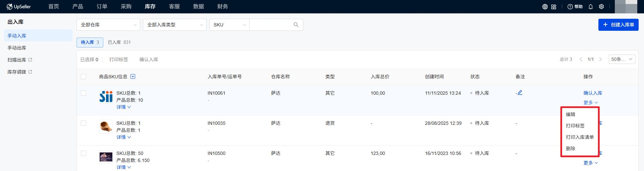644x171 pixels.
Task: Click the plus icon beside 商品SKU信息
Action: click(x=133, y=77)
